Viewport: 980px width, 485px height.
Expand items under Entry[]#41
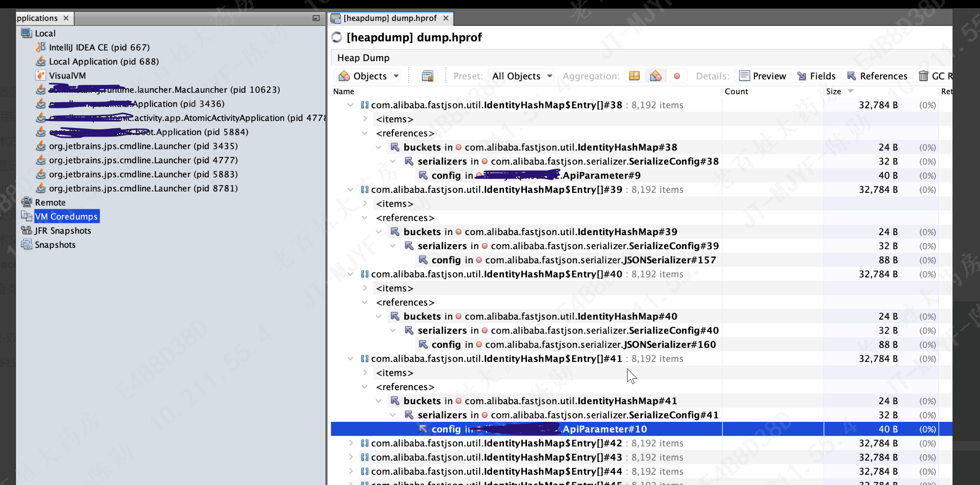coord(365,373)
